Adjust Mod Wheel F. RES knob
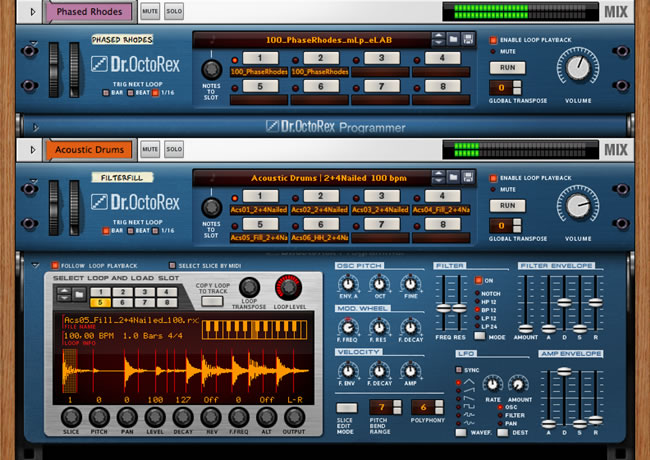 tap(379, 327)
